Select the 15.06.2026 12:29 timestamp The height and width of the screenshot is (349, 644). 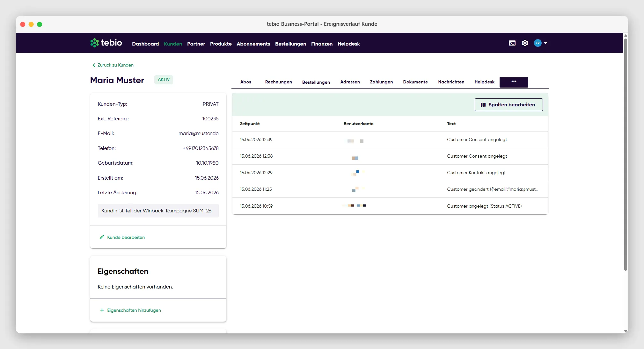pyautogui.click(x=256, y=173)
